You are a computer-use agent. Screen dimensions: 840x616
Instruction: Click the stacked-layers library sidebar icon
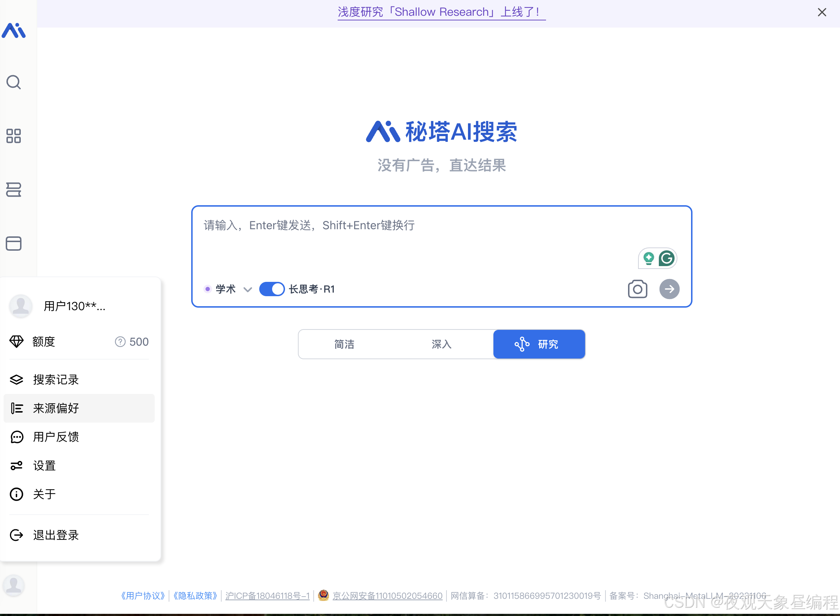click(14, 190)
